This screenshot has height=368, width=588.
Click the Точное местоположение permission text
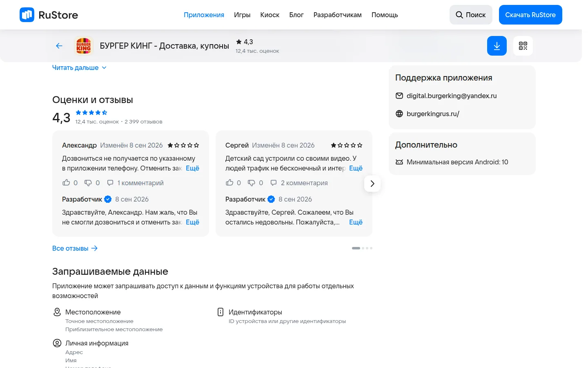(99, 321)
